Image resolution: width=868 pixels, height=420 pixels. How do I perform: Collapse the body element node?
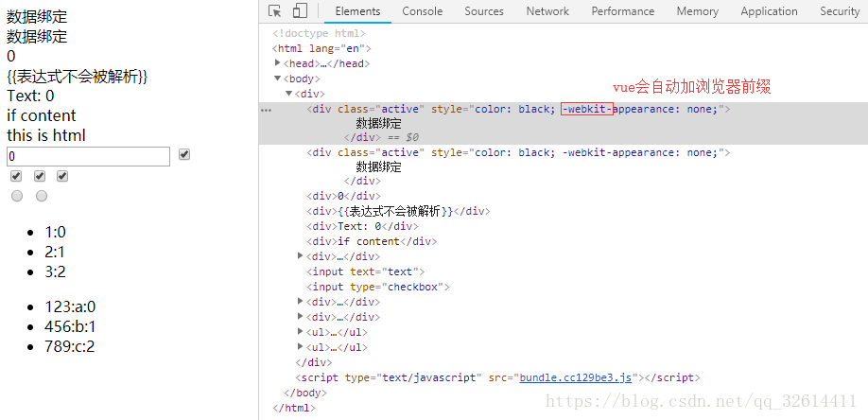pyautogui.click(x=278, y=79)
